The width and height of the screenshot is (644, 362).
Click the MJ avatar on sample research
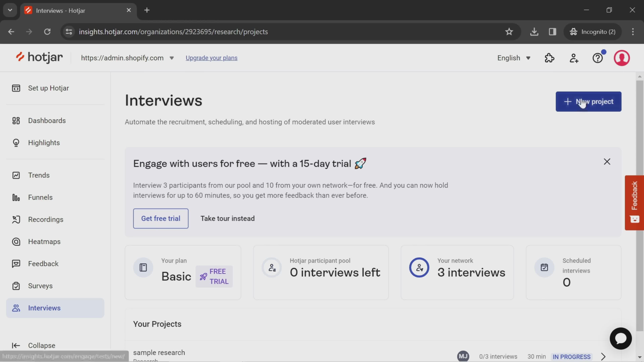(x=463, y=356)
